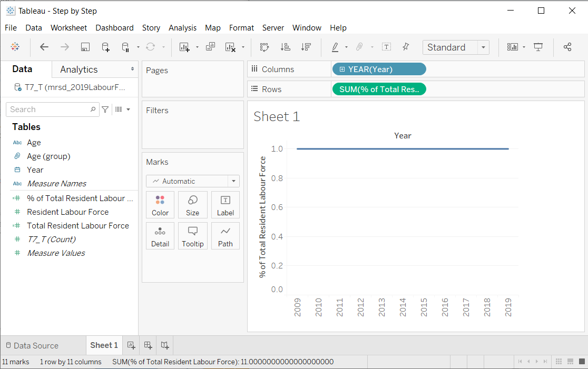Click the Swap Rows and Columns icon
588x369 pixels.
pos(264,47)
